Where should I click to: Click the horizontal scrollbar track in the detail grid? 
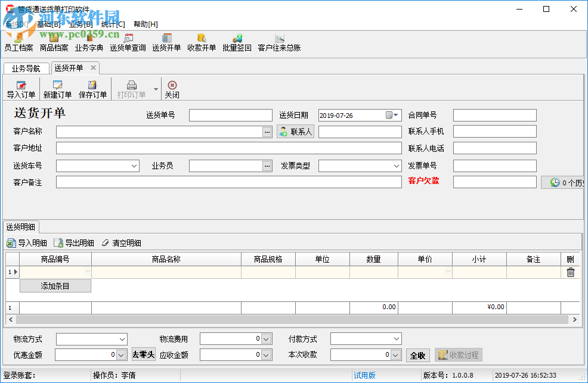pos(292,319)
